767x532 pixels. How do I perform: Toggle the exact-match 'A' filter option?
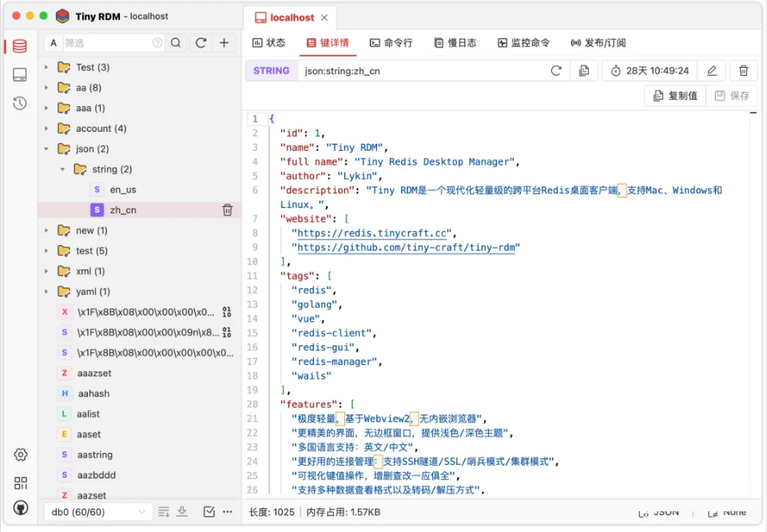pos(54,43)
